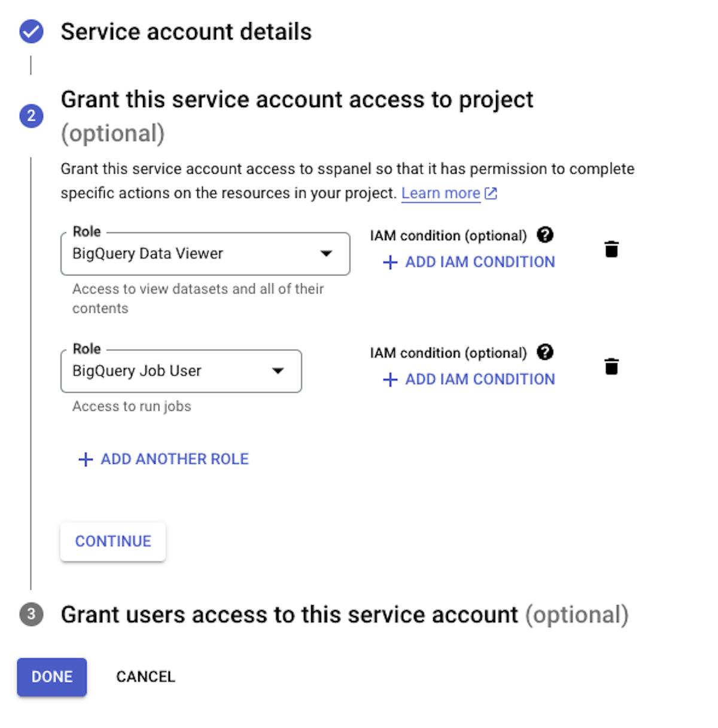Add IAM condition for BigQuery Data Viewer
The height and width of the screenshot is (728, 718).
pos(468,262)
